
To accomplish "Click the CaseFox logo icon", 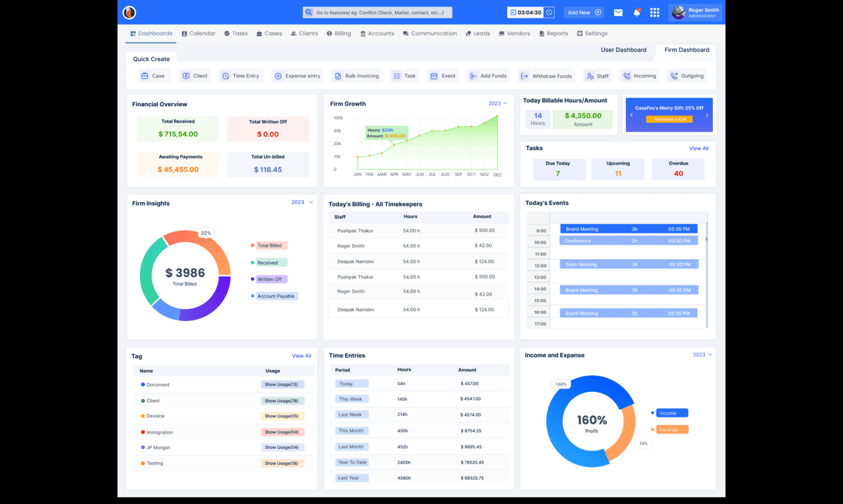I will (129, 13).
